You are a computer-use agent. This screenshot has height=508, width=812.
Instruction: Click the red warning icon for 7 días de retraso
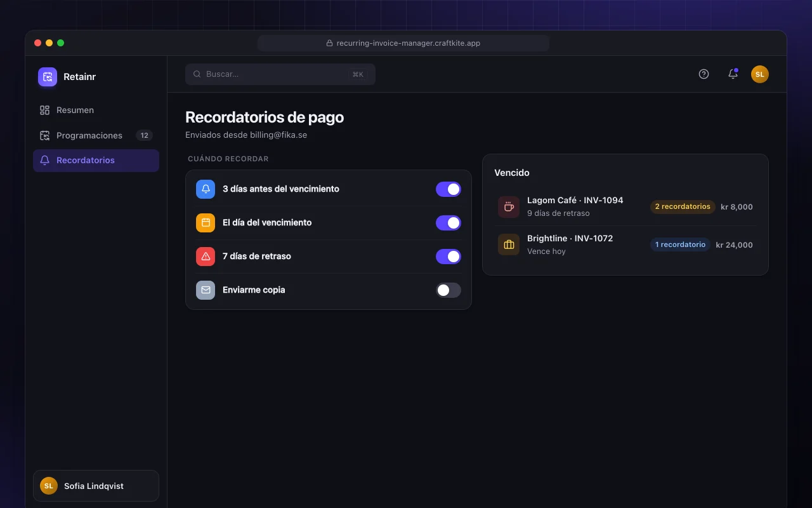206,257
